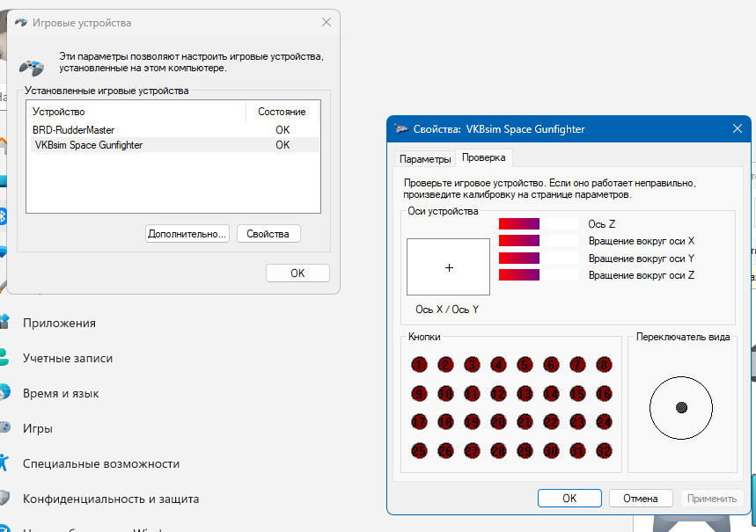Click button indicator 27
This screenshot has width=756, height=532.
pyautogui.click(x=472, y=451)
